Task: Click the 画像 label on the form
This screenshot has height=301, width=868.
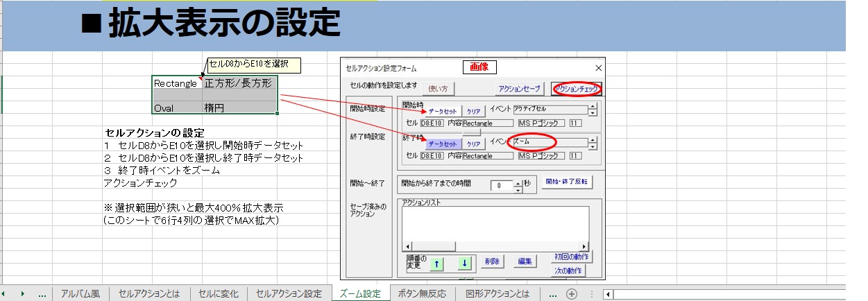Action: [479, 67]
